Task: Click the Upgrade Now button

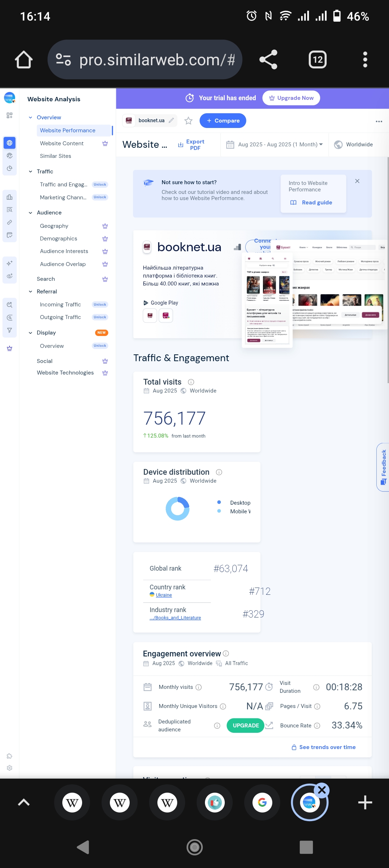Action: 291,98
